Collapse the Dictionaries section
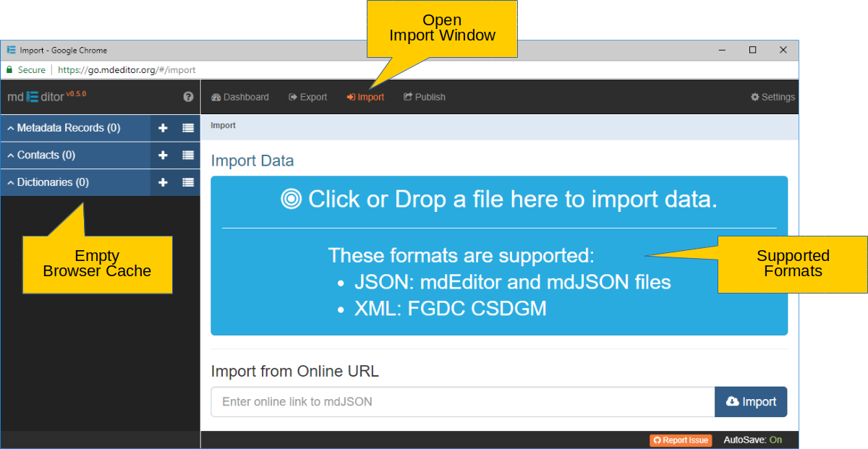Viewport: 868px width, 449px height. pos(48,182)
